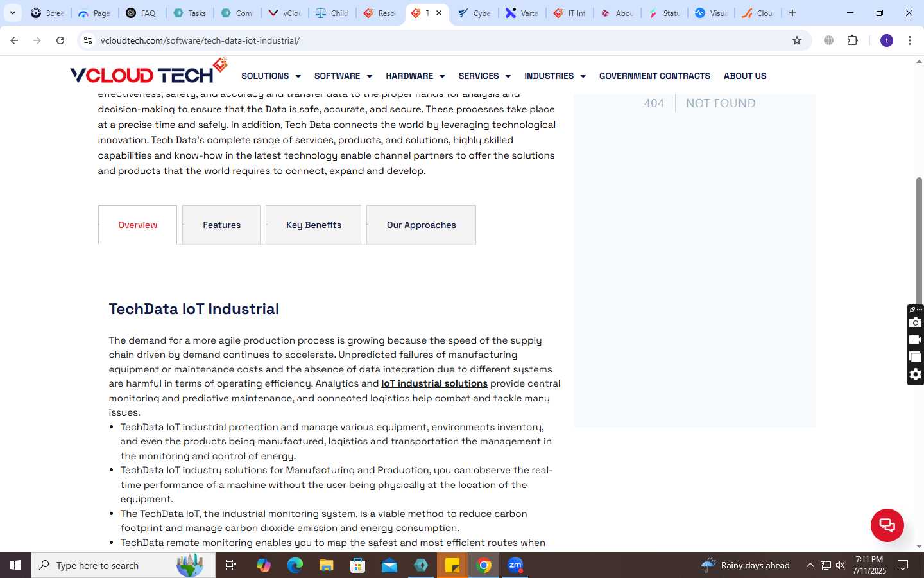Click the scrollbar down arrow
This screenshot has height=578, width=924.
tap(919, 546)
